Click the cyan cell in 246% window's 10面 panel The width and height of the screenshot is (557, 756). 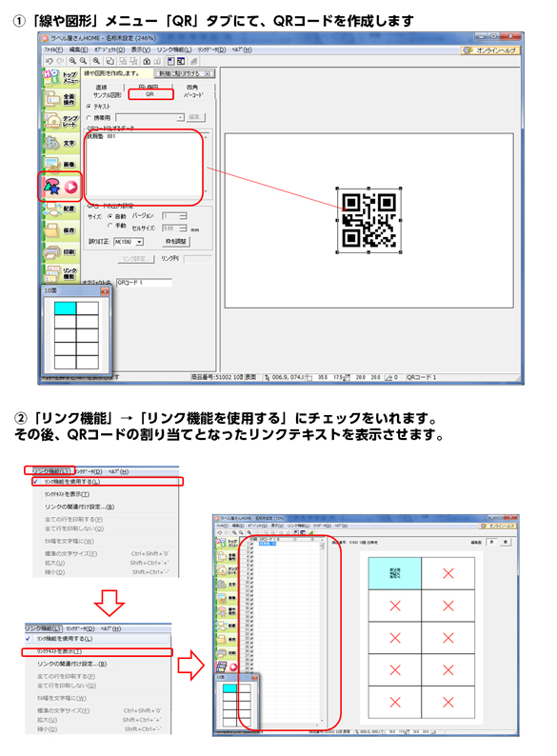pos(65,308)
